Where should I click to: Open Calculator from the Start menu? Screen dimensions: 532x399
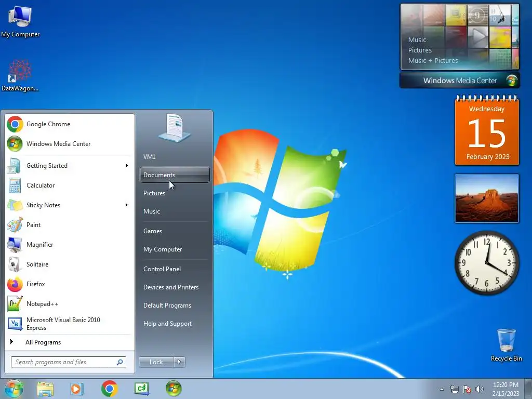(x=70, y=185)
